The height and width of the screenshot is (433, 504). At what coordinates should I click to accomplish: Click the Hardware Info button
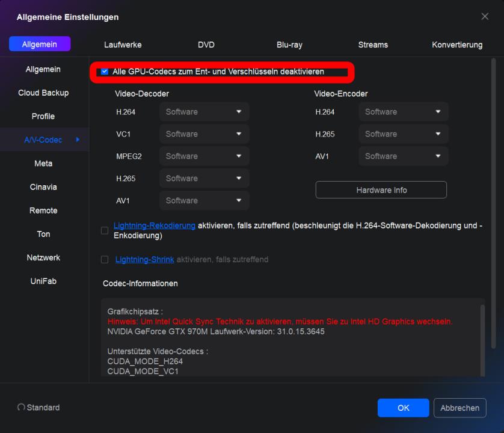tap(381, 190)
